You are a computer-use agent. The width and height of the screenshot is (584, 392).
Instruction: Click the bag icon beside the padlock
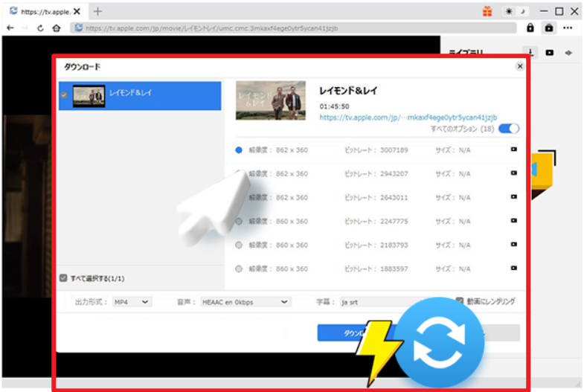point(548,28)
